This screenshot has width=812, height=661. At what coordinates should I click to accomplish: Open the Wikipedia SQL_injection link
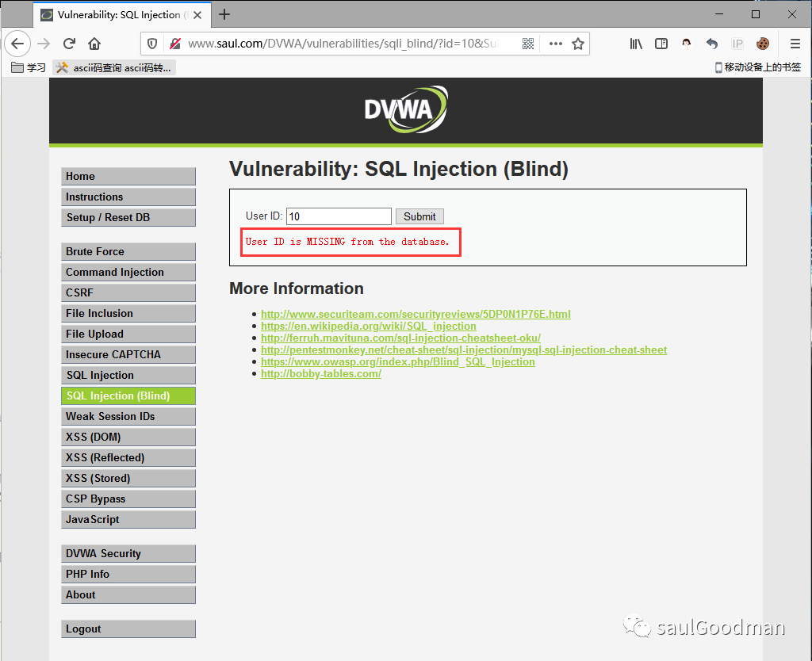pos(369,326)
